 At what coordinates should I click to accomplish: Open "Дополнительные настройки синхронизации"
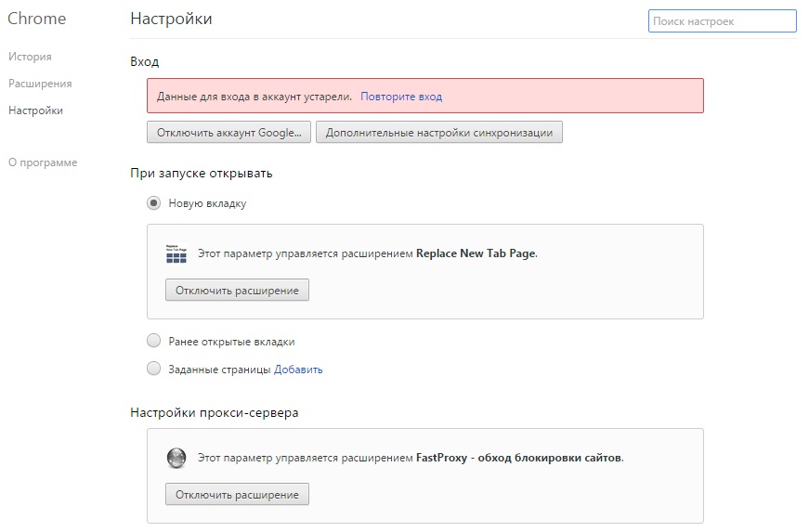439,133
